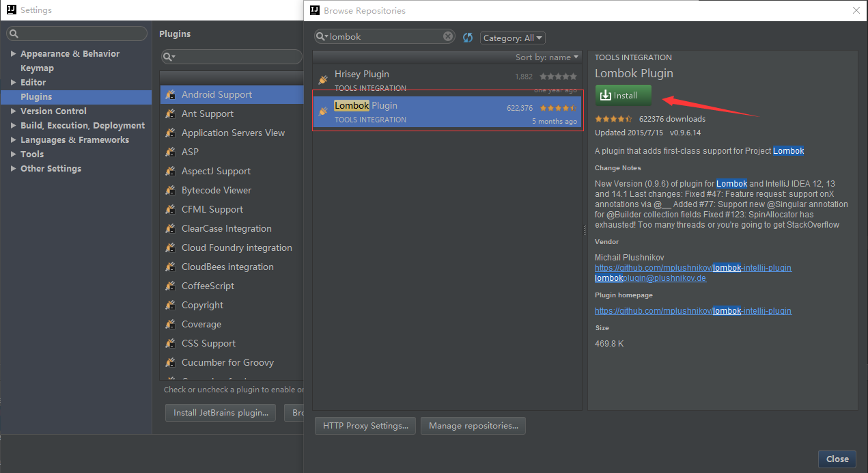Install the Lombok Plugin

click(623, 96)
